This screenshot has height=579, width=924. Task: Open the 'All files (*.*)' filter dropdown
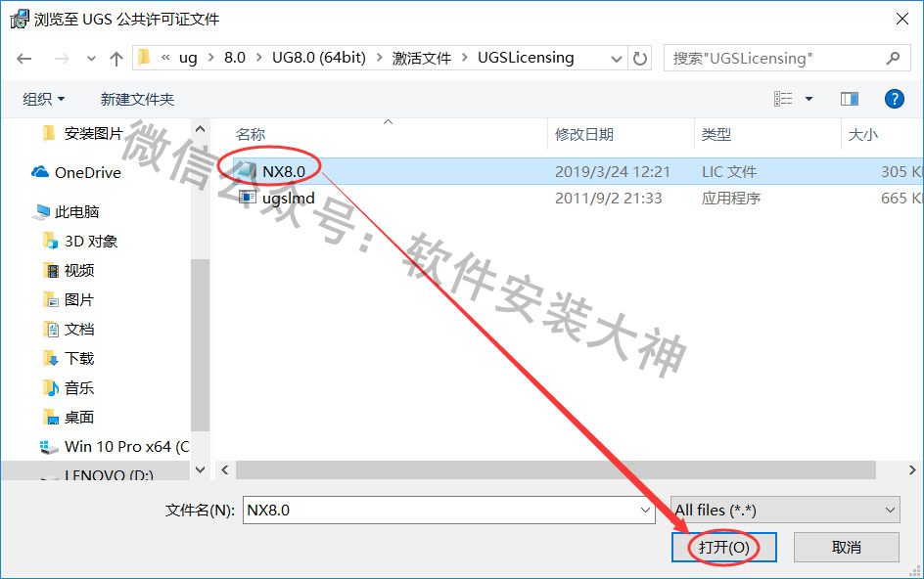point(785,511)
